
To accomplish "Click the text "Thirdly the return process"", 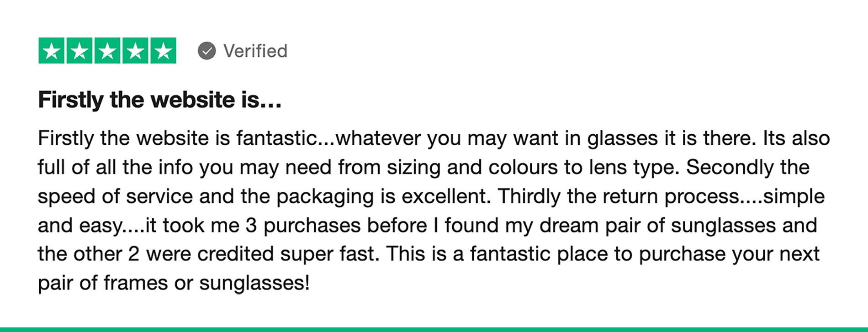I will (x=618, y=197).
